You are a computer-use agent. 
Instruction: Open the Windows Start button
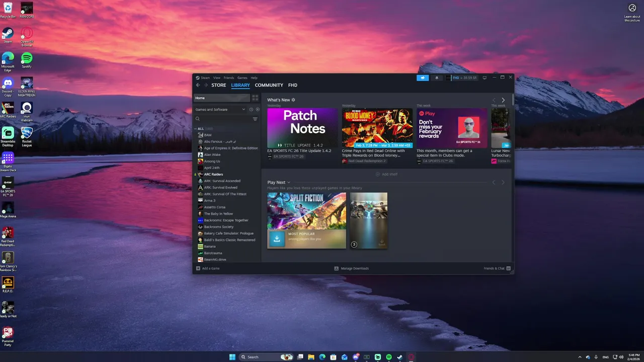pos(232,357)
